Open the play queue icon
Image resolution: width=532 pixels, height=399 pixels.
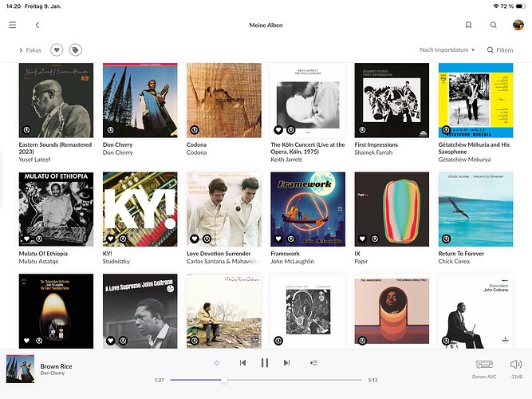click(313, 363)
